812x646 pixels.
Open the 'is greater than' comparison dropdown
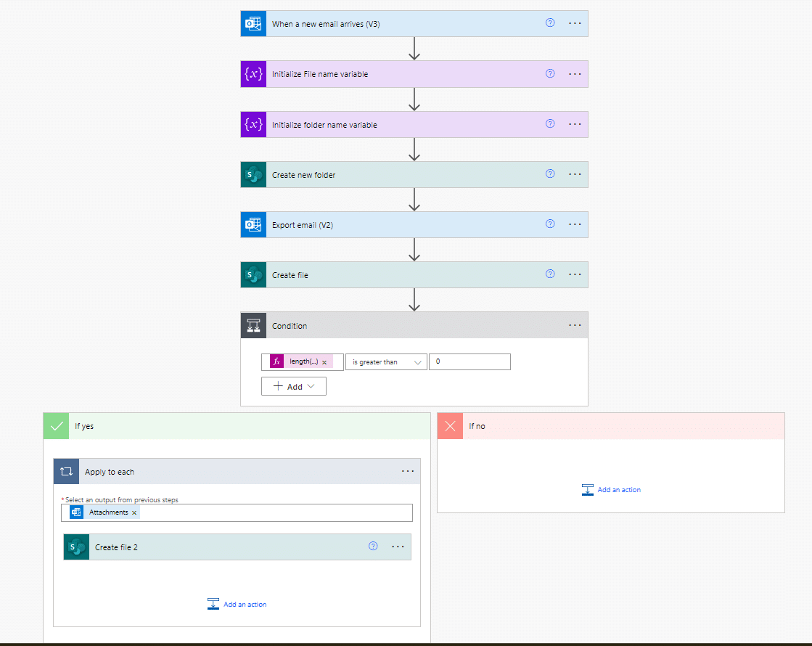(385, 361)
